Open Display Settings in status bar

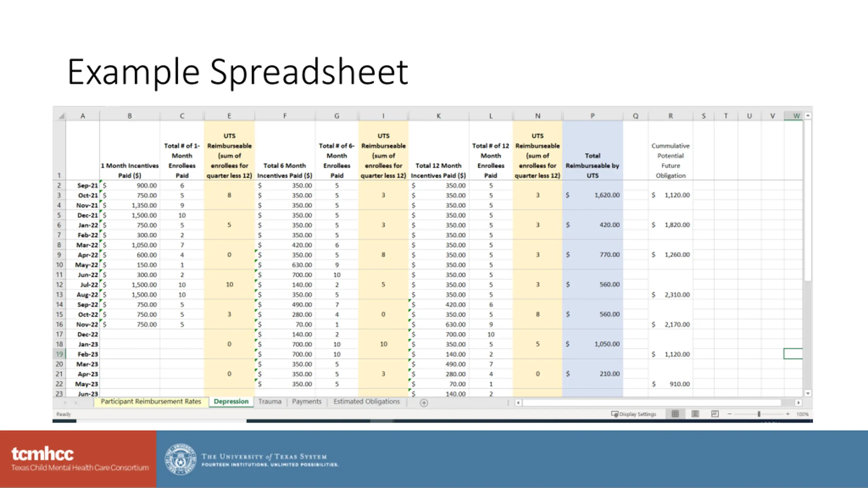click(x=633, y=414)
